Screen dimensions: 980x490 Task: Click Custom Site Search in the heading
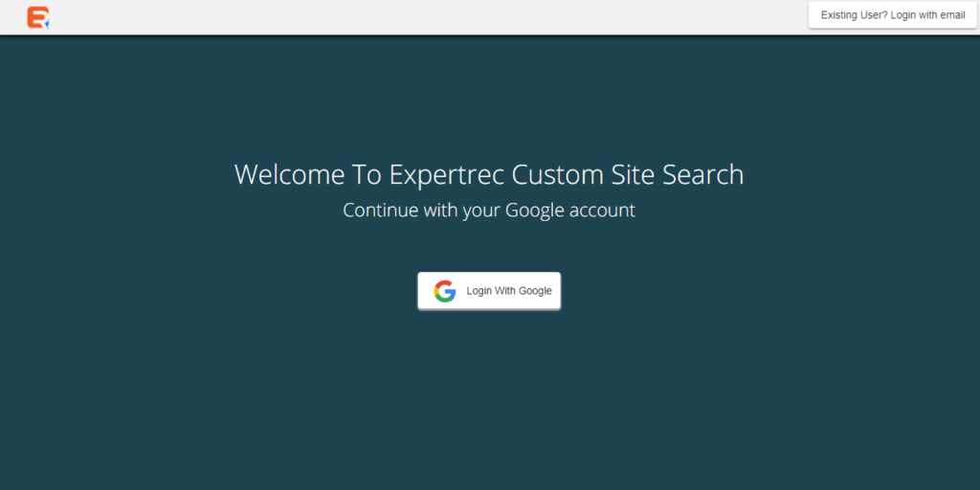point(628,174)
